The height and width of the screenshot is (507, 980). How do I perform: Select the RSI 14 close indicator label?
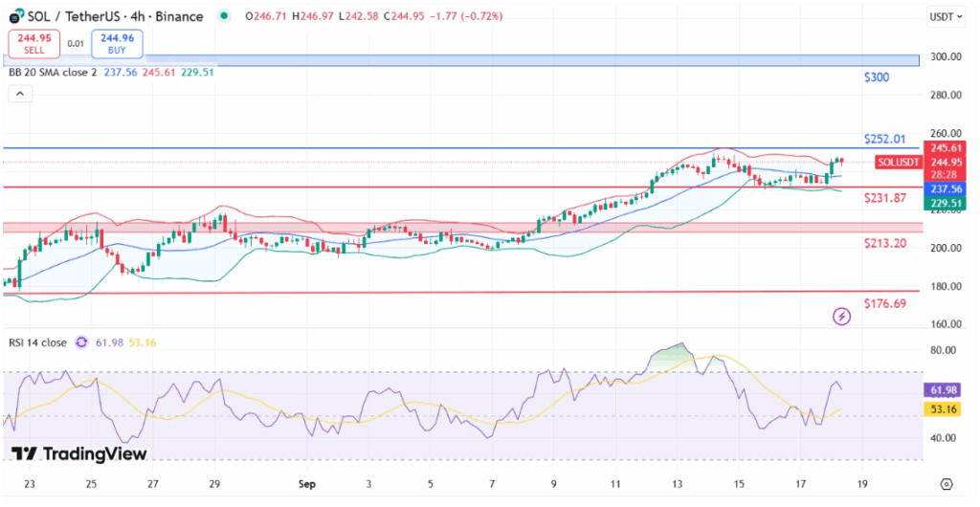pos(37,342)
